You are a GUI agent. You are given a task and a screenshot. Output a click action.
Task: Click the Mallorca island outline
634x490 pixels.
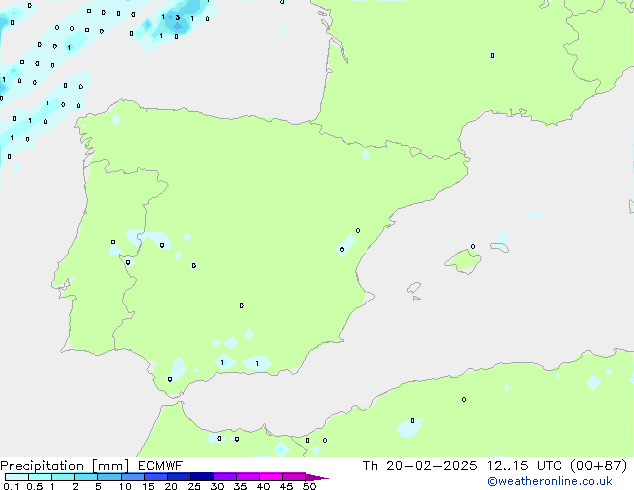pos(463,261)
